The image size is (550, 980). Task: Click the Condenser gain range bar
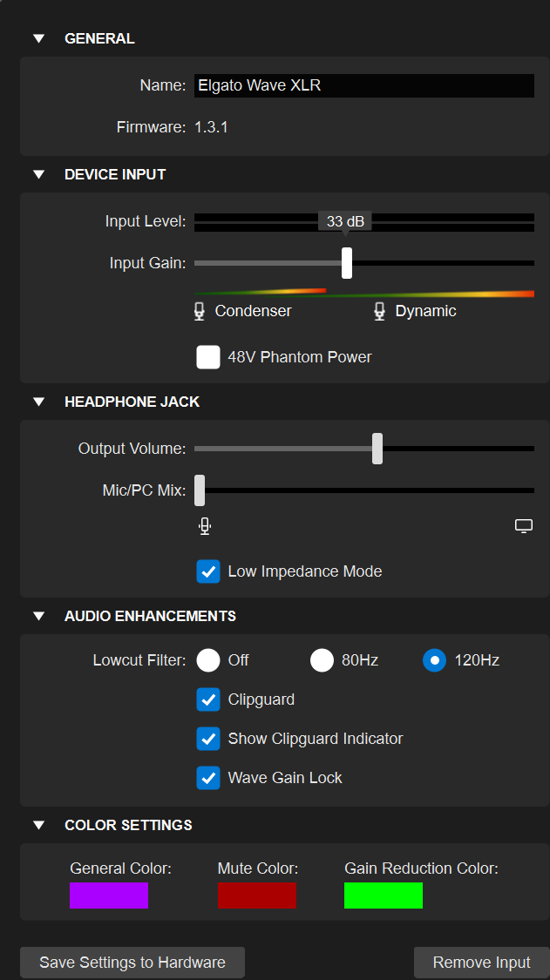(x=261, y=291)
